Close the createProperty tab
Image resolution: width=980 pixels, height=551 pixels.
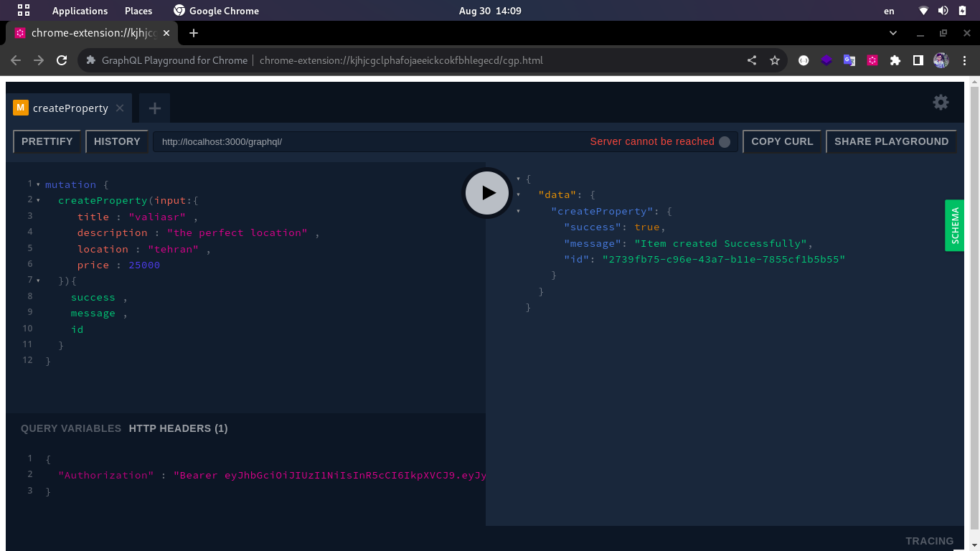pos(120,108)
